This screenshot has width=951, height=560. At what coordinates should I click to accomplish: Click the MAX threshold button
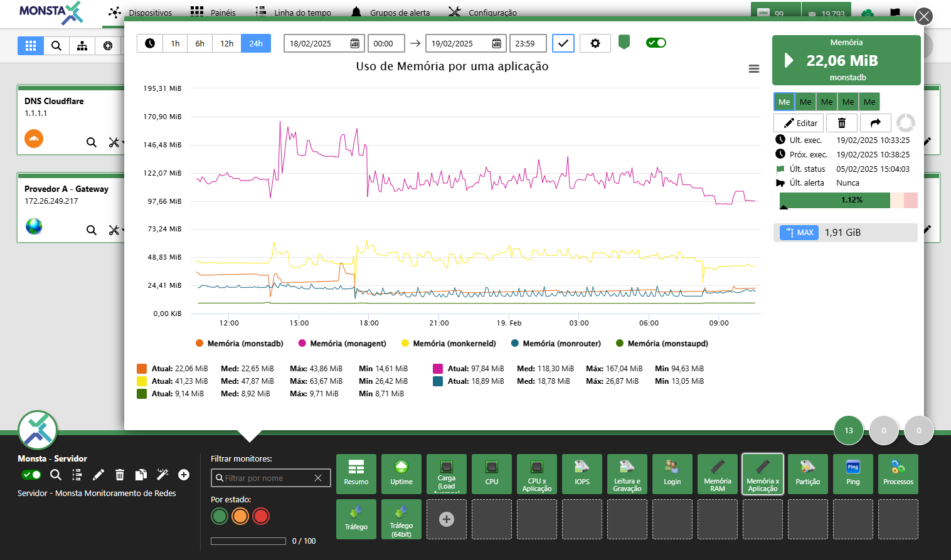[799, 233]
